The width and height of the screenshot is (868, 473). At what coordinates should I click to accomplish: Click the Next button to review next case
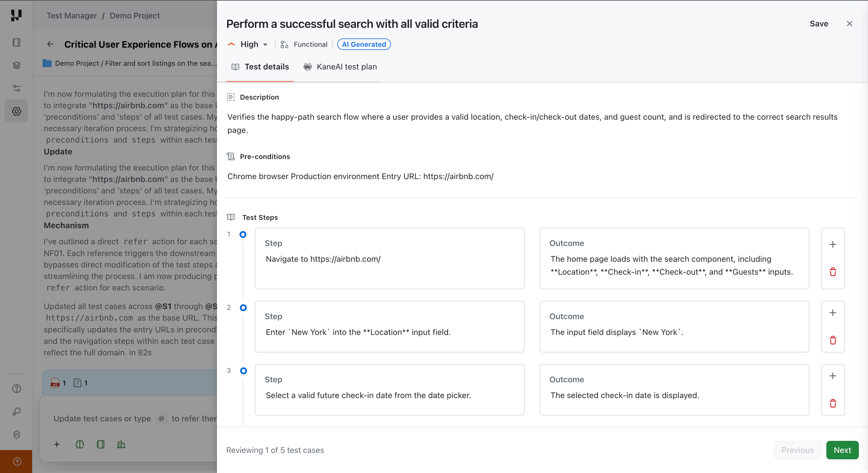[842, 450]
